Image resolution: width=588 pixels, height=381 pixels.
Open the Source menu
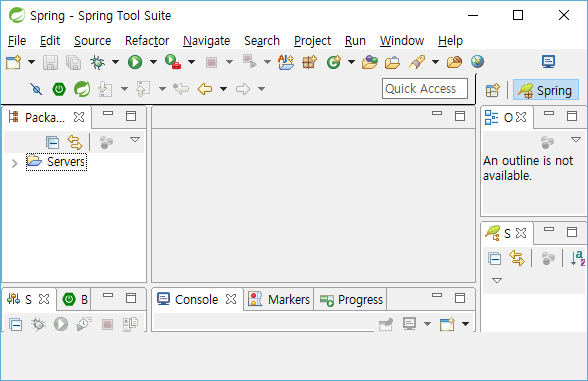92,40
